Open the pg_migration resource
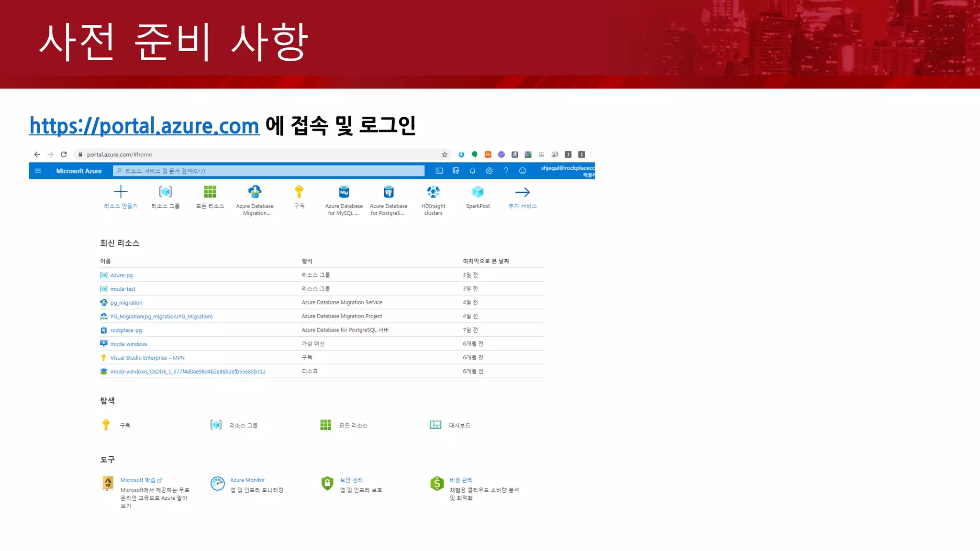Viewport: 980px width, 551px height. [x=126, y=303]
